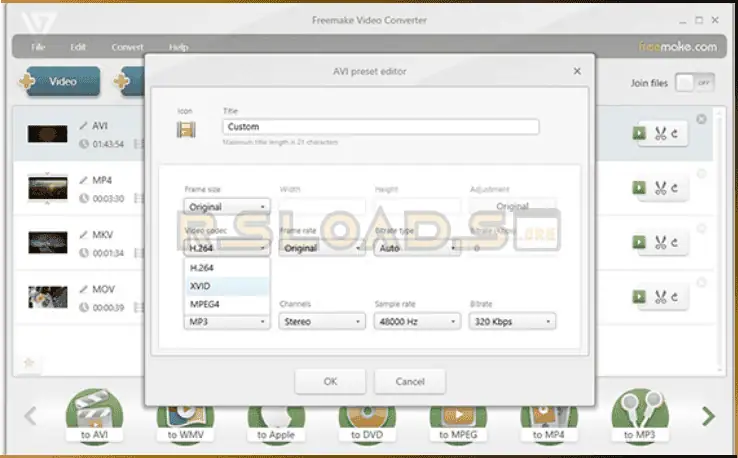Viewport: 738px width, 458px height.
Task: Open the Edit menu
Action: 78,47
